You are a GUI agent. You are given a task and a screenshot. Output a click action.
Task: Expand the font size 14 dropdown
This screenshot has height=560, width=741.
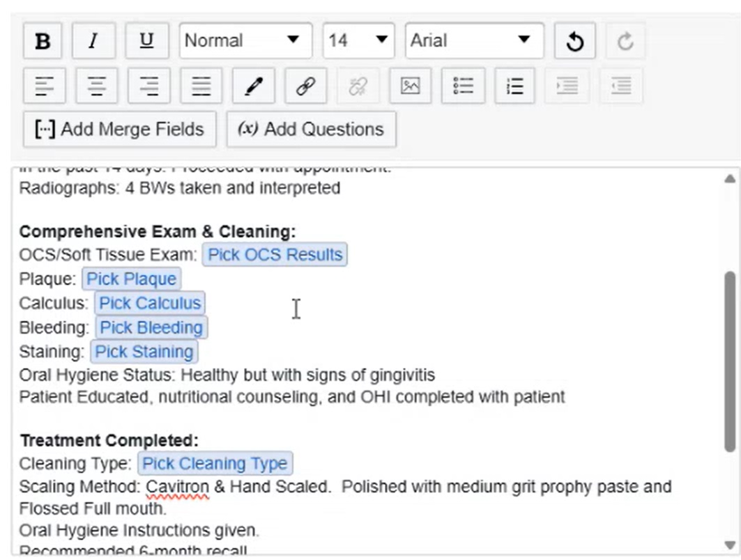pos(358,40)
